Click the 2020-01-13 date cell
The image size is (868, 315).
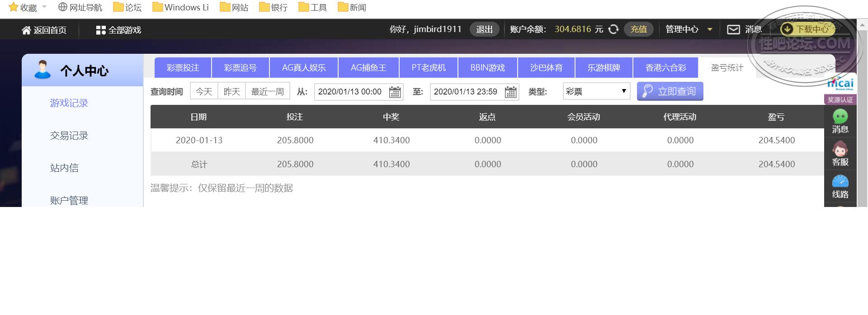(199, 140)
